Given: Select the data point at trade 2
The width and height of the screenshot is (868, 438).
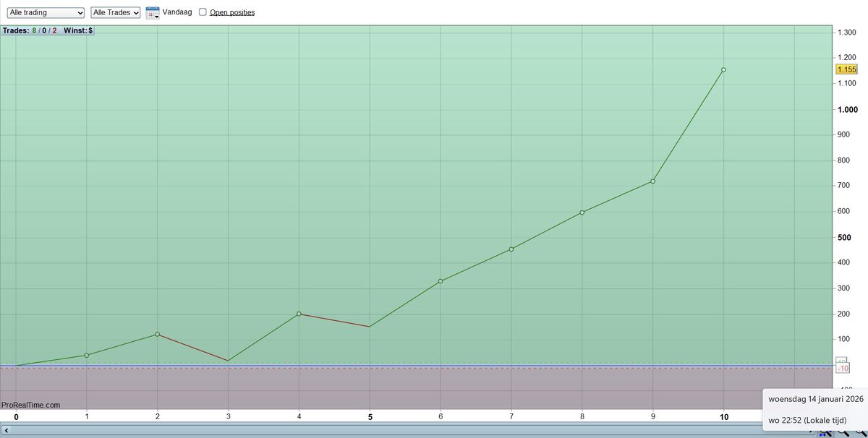Looking at the screenshot, I should click(x=157, y=334).
